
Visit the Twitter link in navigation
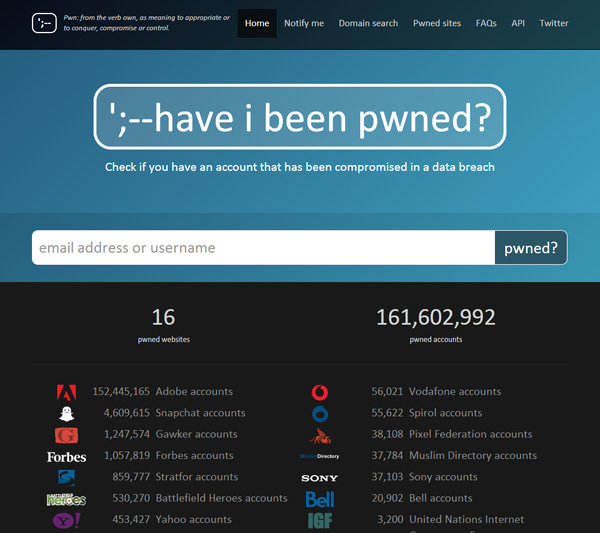tap(554, 23)
